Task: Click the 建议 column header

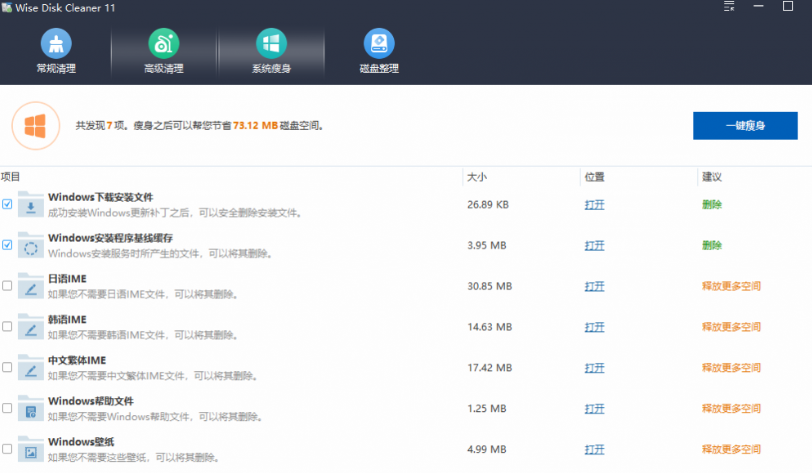Action: point(712,177)
